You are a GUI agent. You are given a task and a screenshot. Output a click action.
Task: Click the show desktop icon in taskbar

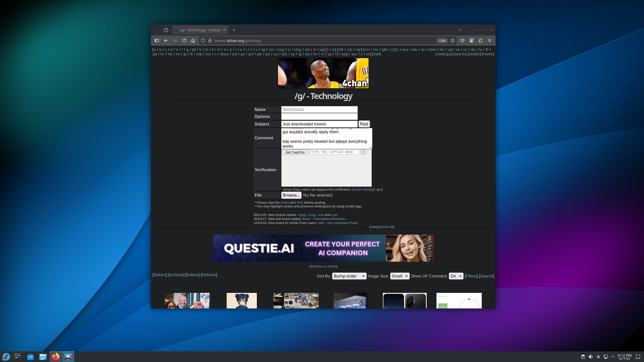coord(638,357)
